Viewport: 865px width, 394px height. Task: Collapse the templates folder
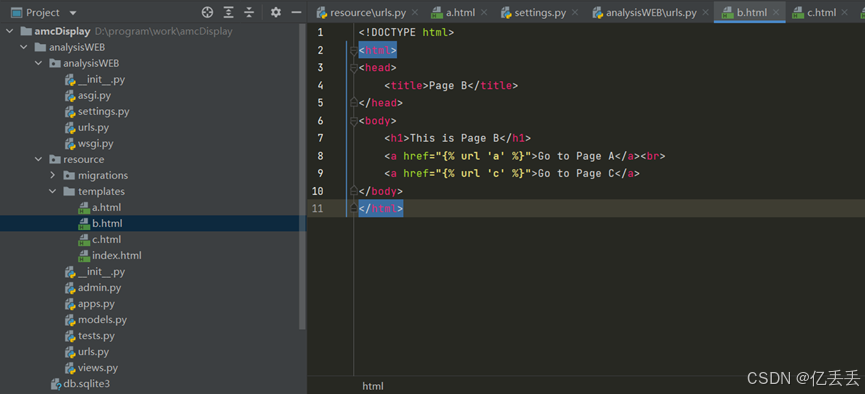tap(53, 191)
